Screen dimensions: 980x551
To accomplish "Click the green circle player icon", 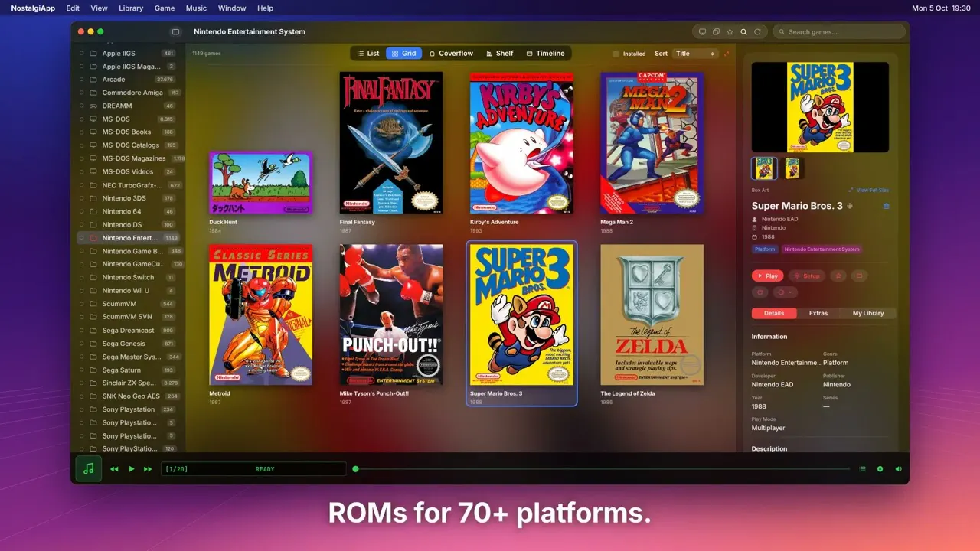I will coord(880,469).
